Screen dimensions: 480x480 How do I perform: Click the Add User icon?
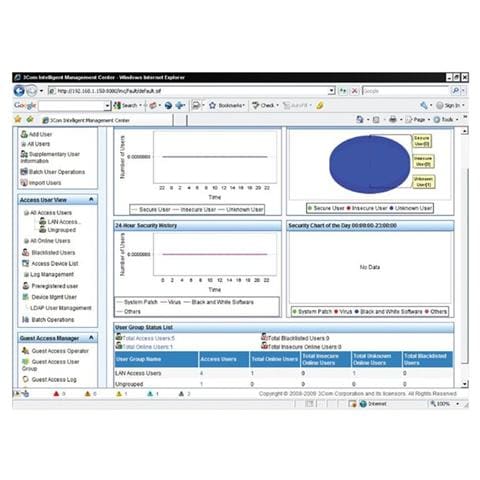point(24,134)
